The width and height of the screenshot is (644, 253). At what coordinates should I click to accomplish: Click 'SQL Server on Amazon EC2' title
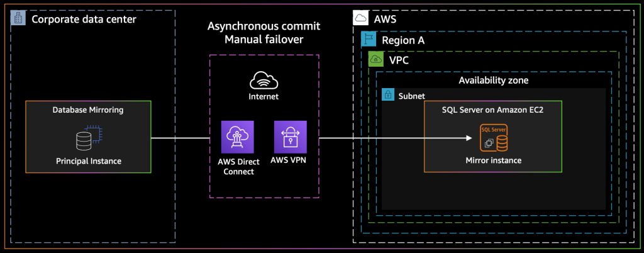pyautogui.click(x=493, y=110)
